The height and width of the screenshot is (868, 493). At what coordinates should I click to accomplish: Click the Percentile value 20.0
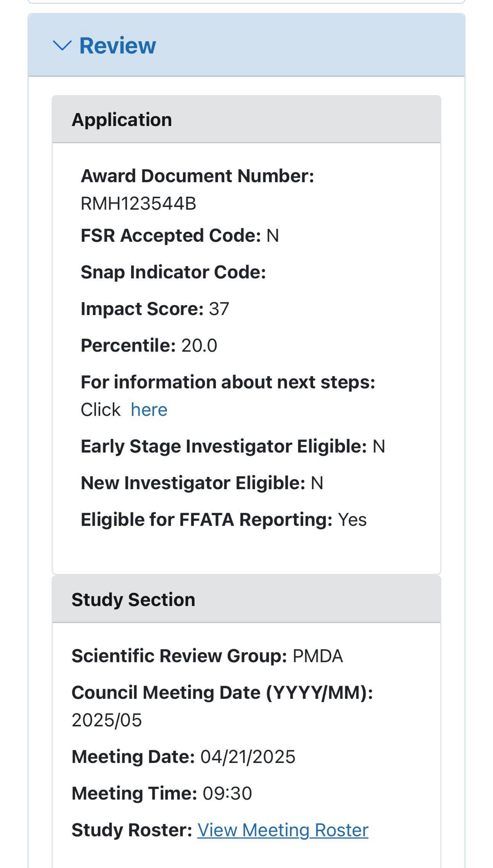click(x=199, y=346)
